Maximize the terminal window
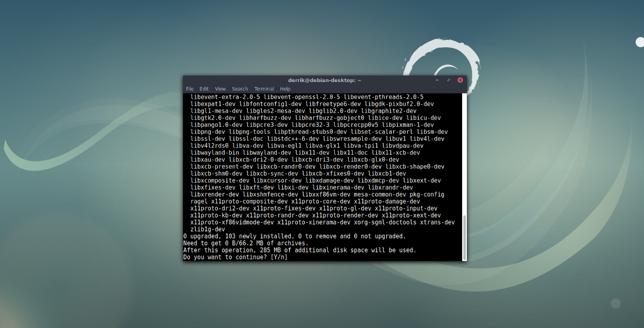This screenshot has width=644, height=328. click(449, 80)
